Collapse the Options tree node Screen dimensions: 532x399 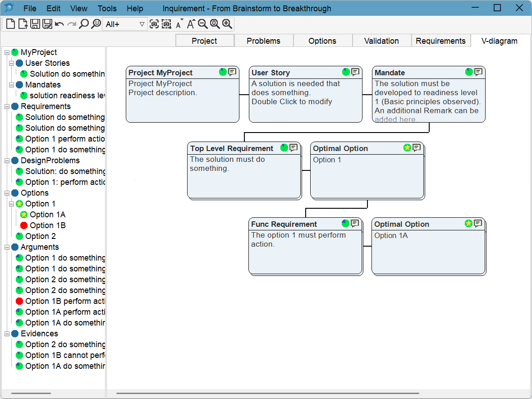click(x=7, y=193)
